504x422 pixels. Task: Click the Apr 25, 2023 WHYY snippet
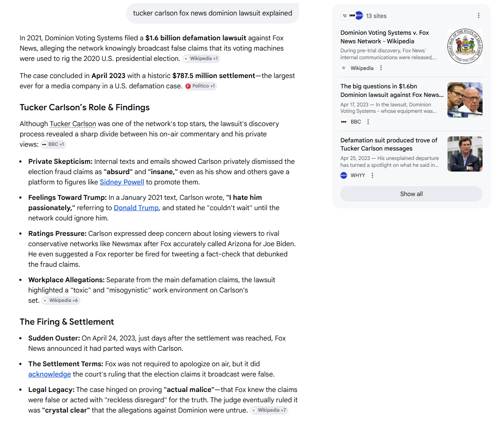pyautogui.click(x=390, y=161)
